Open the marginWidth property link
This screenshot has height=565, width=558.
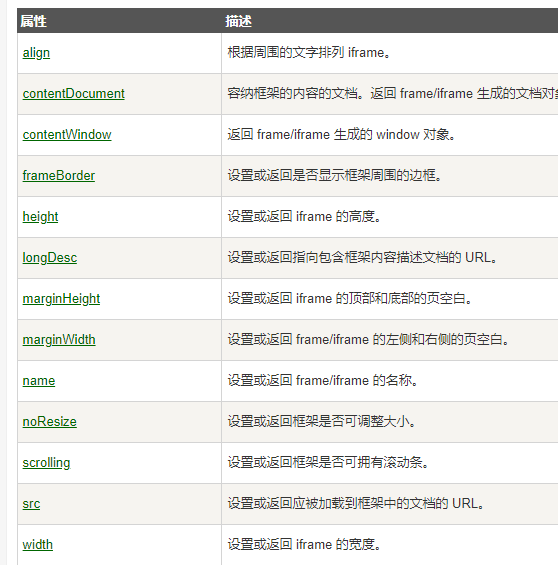coord(59,340)
